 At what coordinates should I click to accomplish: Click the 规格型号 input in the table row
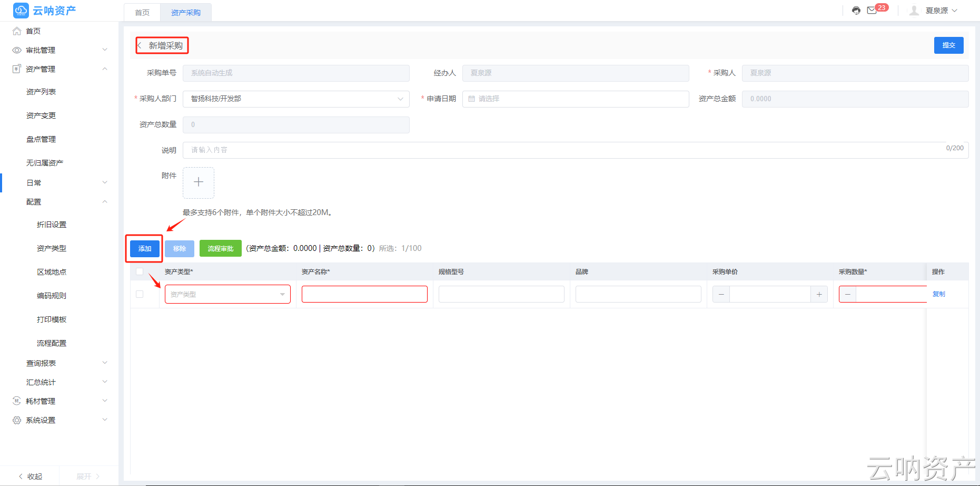(x=501, y=294)
